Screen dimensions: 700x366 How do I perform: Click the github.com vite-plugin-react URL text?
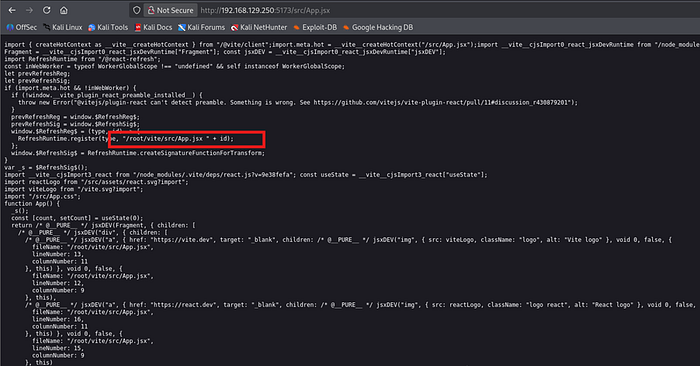442,103
